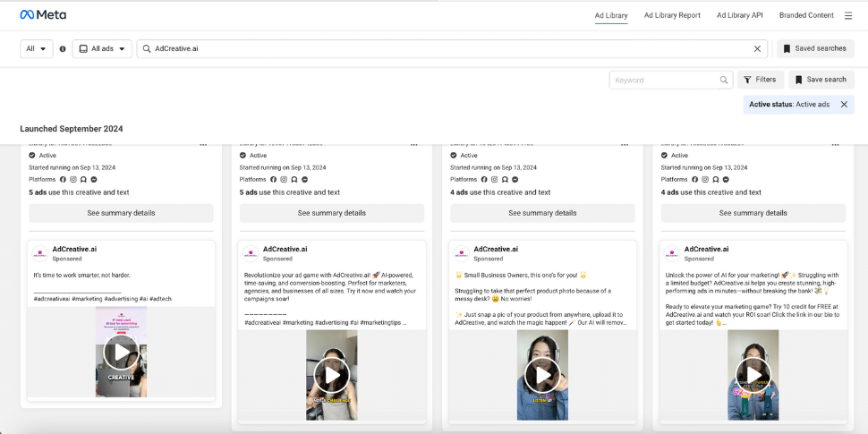Click fourth ad's '4 ads use this creative' text

pos(711,192)
